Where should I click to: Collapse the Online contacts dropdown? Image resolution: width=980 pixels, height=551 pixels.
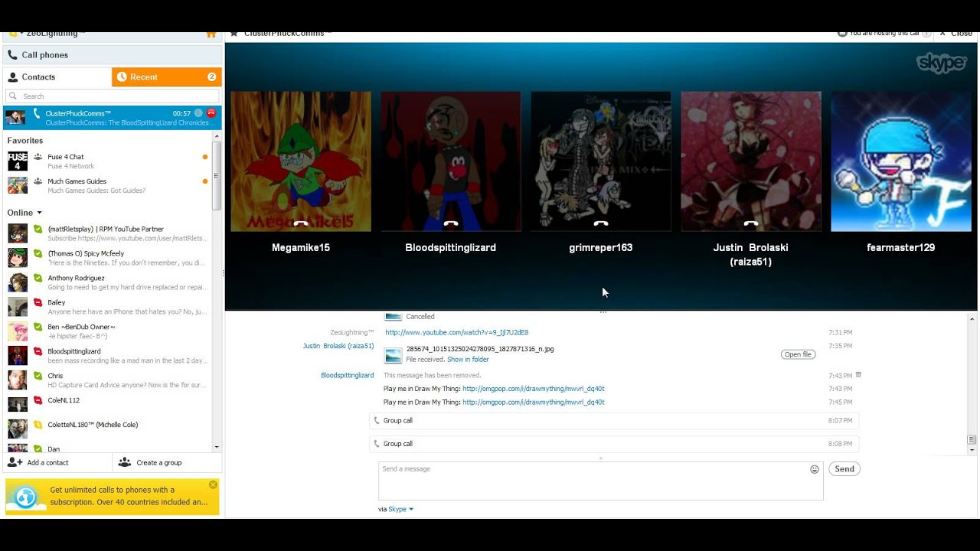tap(39, 213)
